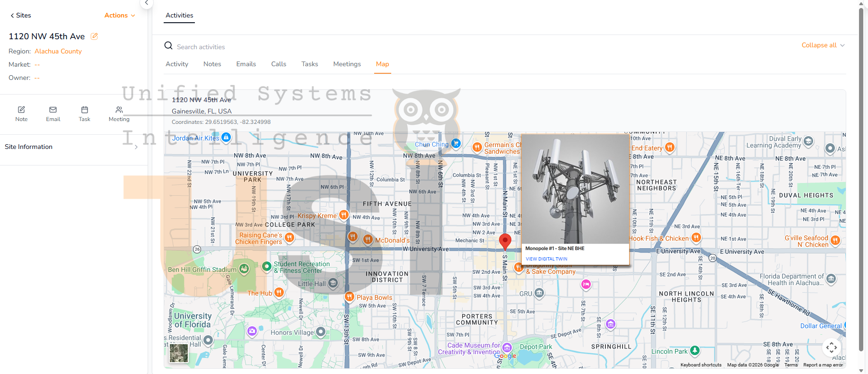Click G'ville Seafood N' Chicken marker

[x=835, y=241]
